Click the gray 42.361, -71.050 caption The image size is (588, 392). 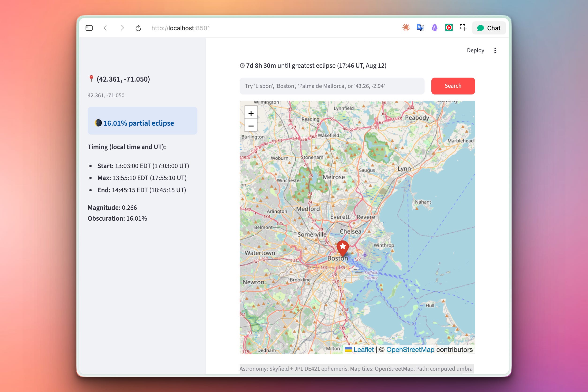(106, 95)
